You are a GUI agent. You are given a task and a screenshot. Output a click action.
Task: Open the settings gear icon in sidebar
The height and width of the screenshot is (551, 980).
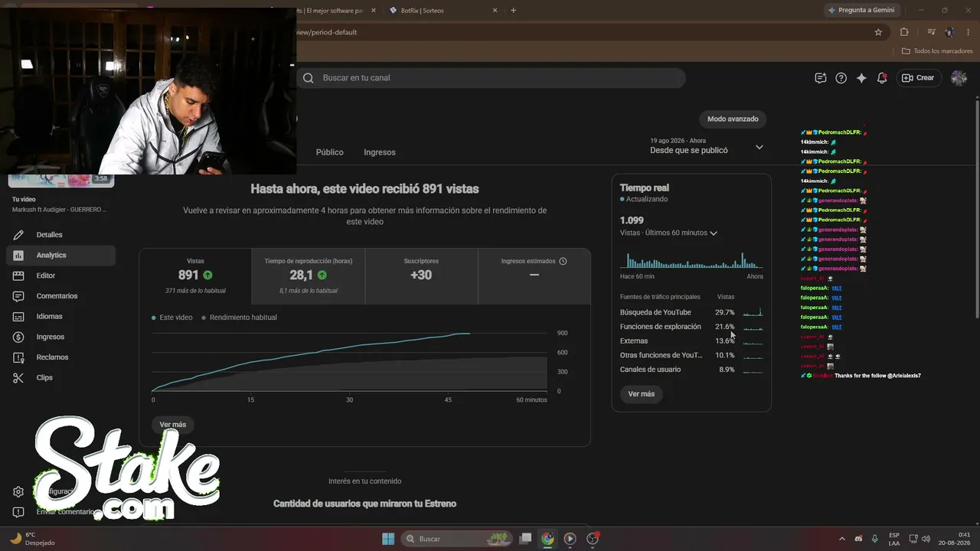tap(19, 492)
